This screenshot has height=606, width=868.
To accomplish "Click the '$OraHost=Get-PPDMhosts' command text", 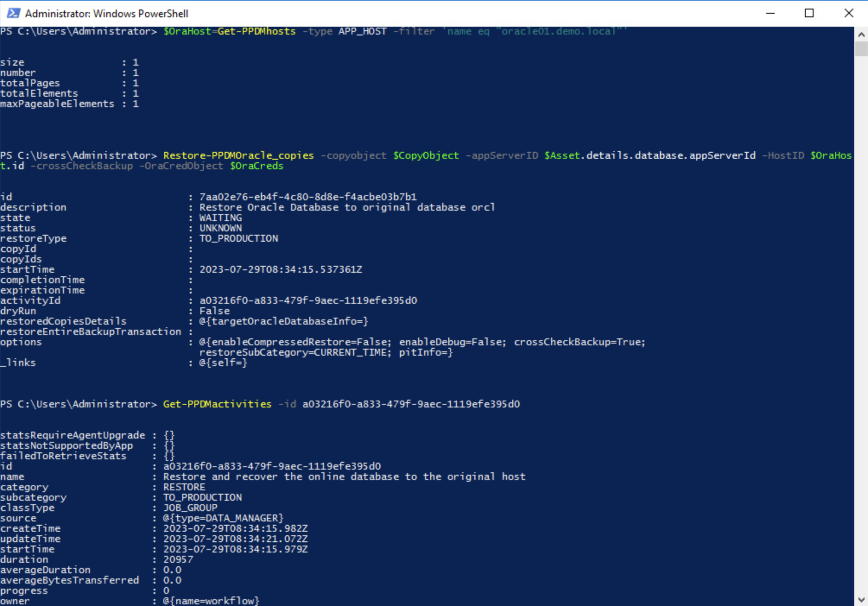I will click(229, 32).
